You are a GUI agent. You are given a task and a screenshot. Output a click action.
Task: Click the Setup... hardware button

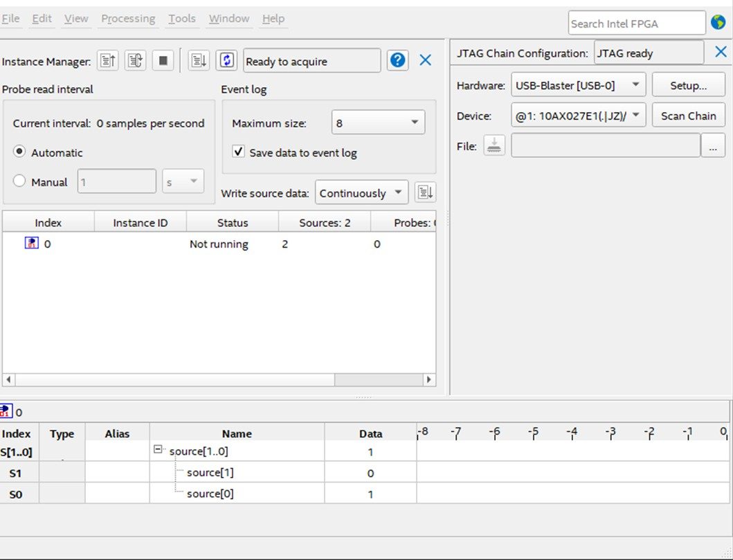688,86
